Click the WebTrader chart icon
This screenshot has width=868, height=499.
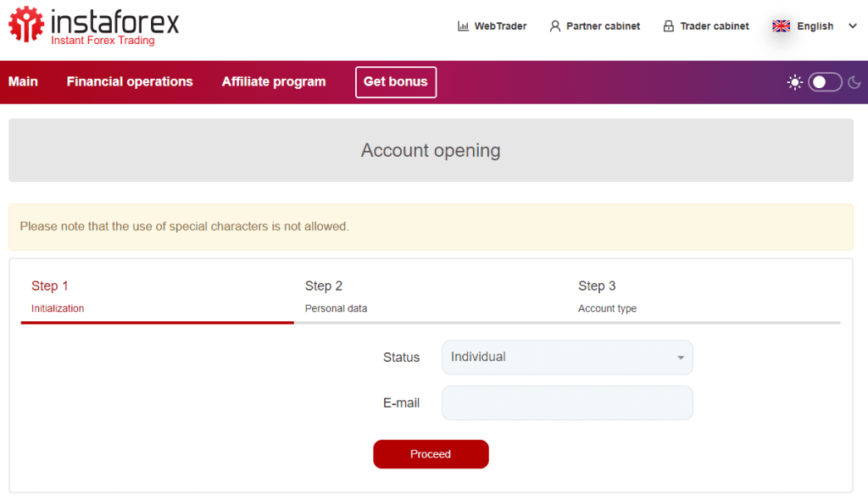(x=464, y=26)
